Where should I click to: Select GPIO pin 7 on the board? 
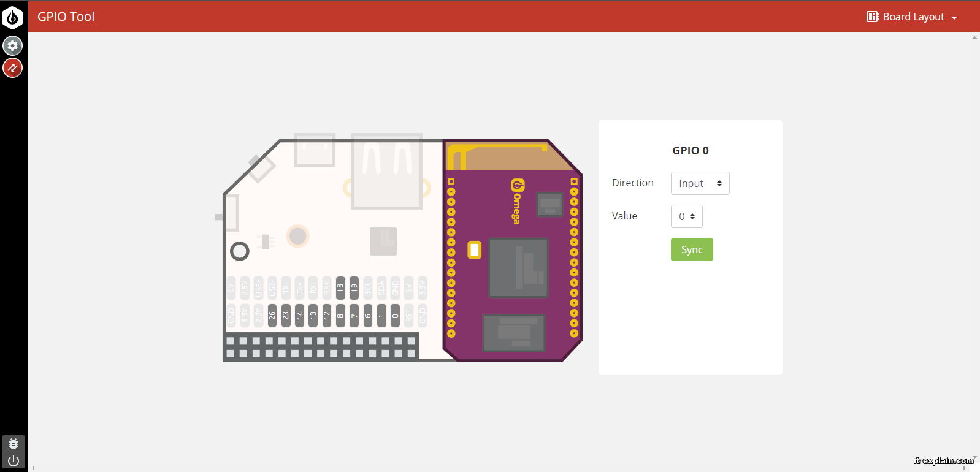point(354,315)
